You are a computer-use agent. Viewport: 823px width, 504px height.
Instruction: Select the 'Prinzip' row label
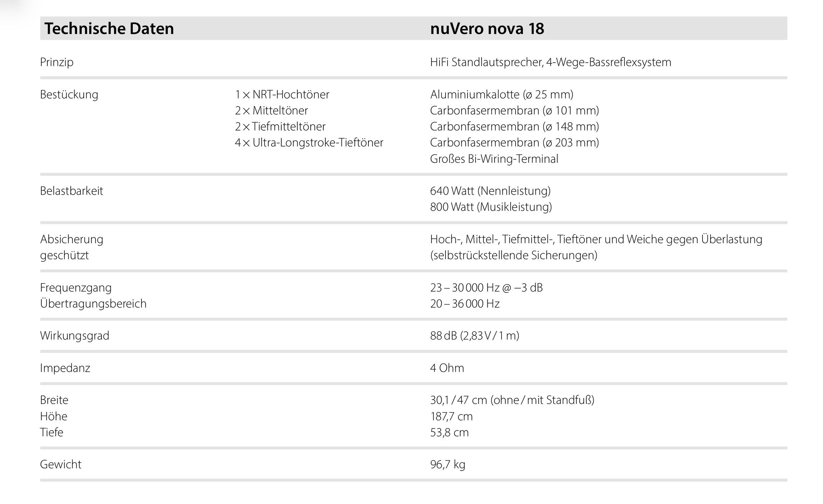click(x=57, y=62)
